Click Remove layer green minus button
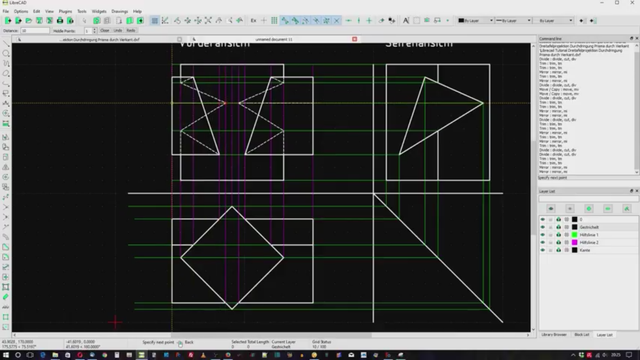 point(608,209)
